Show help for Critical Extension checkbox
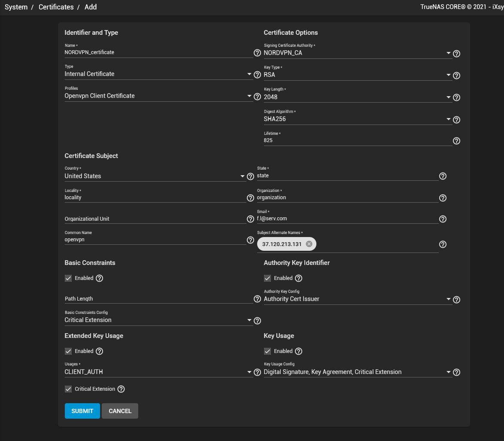Viewport: 504px width, 441px height. click(x=121, y=389)
